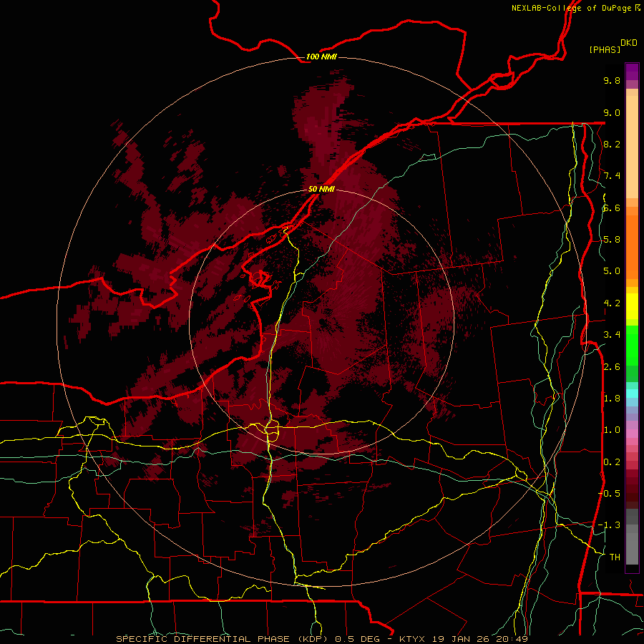The width and height of the screenshot is (644, 644).
Task: Click the KTYX station identifier
Action: pos(412,639)
